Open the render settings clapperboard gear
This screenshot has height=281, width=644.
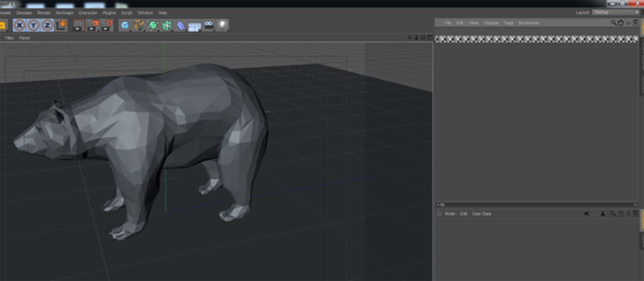coord(107,26)
